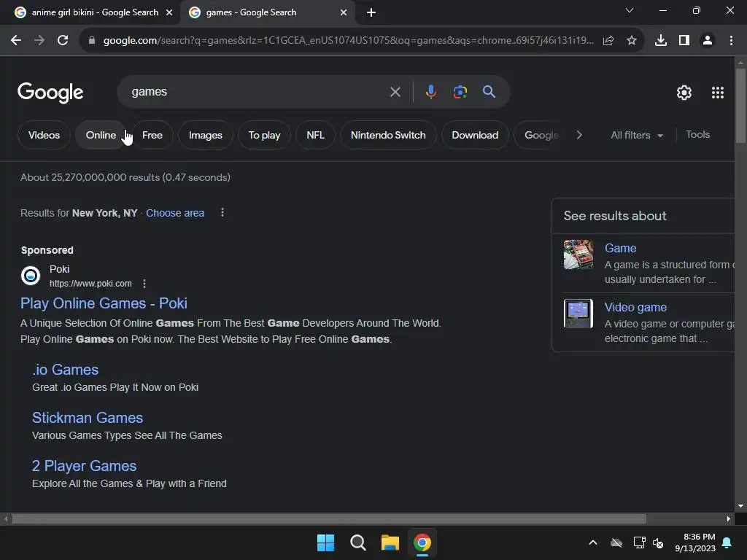Image resolution: width=747 pixels, height=560 pixels.
Task: Click the horizontal scrollbar thumb
Action: (x=329, y=518)
